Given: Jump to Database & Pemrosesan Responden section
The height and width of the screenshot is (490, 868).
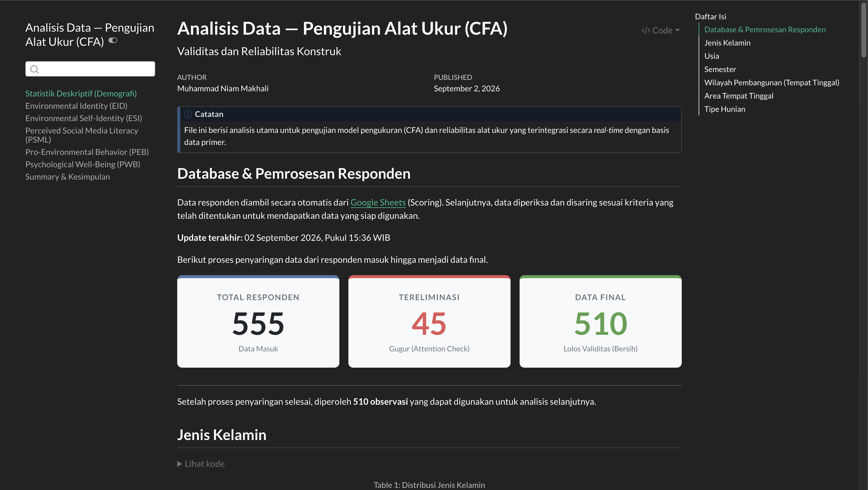Looking at the screenshot, I should [x=765, y=30].
